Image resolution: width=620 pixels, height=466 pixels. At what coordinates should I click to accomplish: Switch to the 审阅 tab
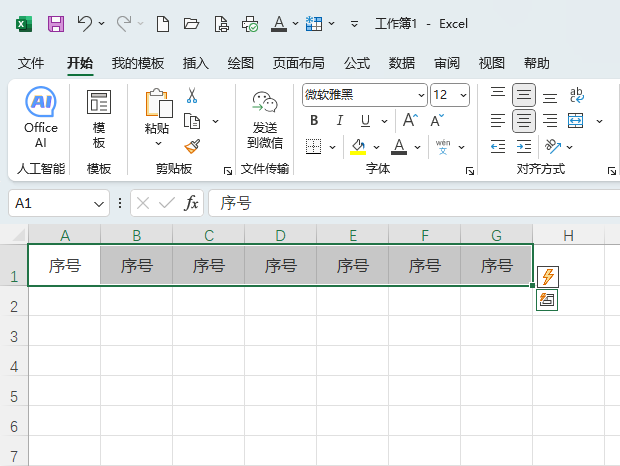447,63
